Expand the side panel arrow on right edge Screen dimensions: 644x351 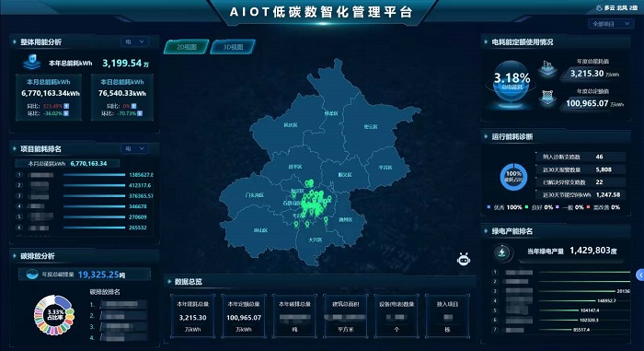tap(640, 275)
